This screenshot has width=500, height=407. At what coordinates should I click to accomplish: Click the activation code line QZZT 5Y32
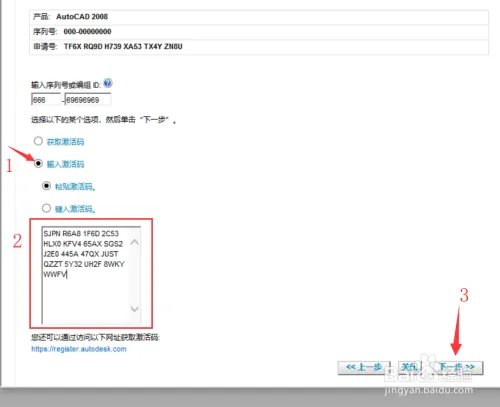click(84, 264)
